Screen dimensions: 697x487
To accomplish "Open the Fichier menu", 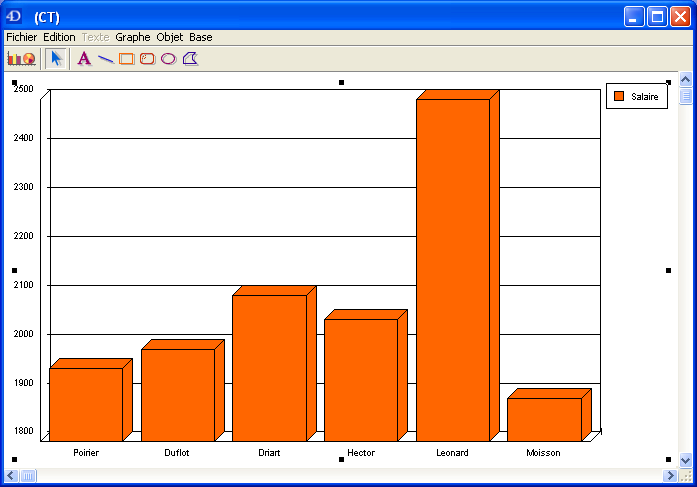I will (x=21, y=37).
